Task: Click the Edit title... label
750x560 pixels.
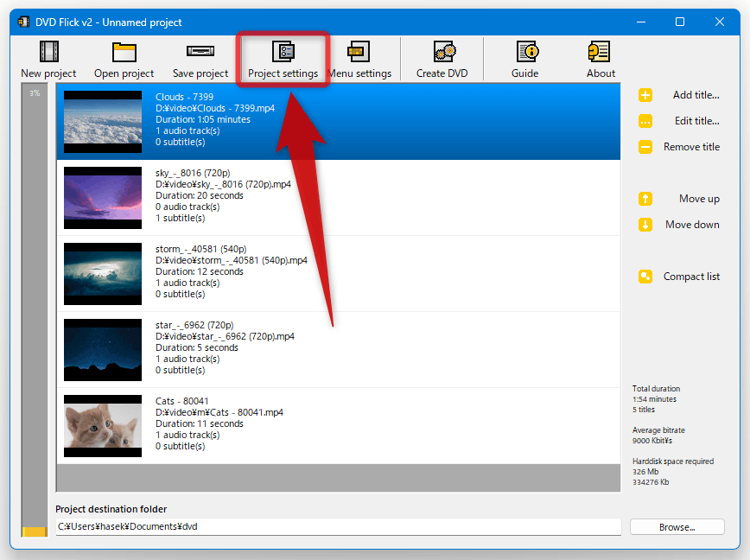Action: (x=697, y=121)
